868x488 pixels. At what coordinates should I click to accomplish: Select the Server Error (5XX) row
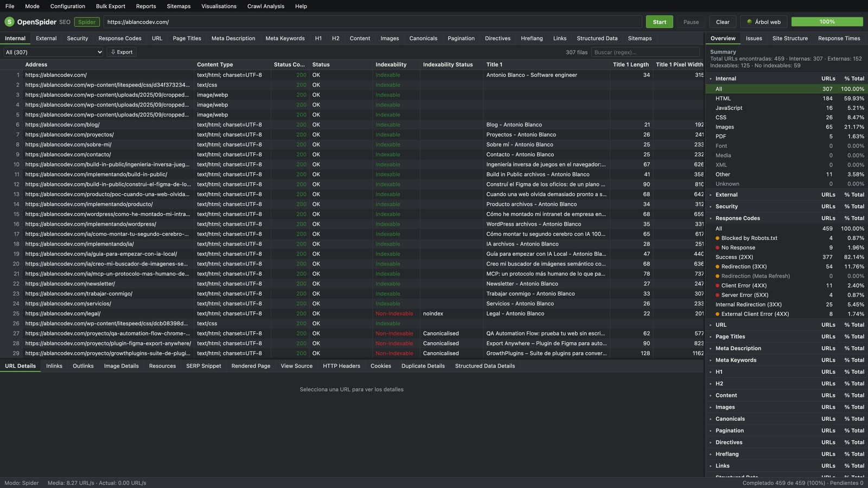(787, 295)
